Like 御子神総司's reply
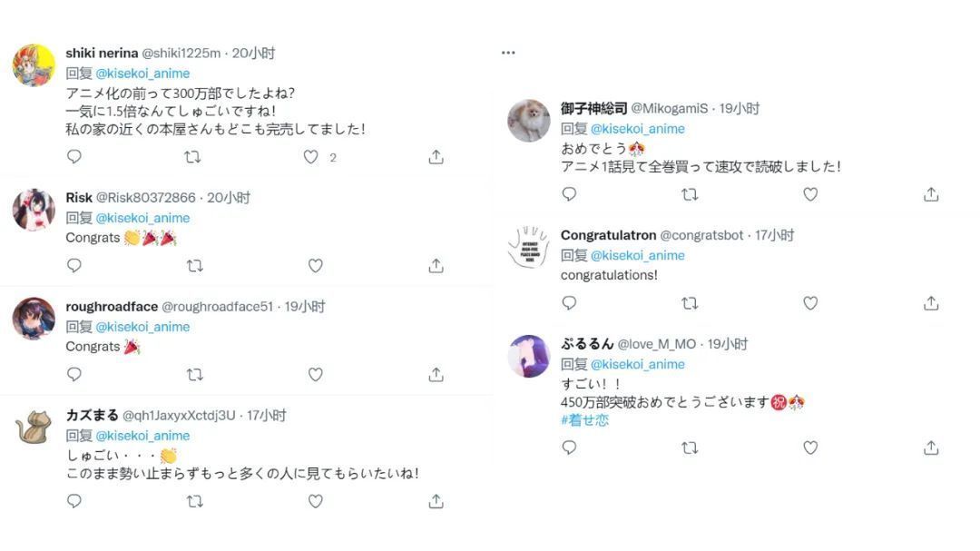The image size is (980, 551). tap(810, 194)
